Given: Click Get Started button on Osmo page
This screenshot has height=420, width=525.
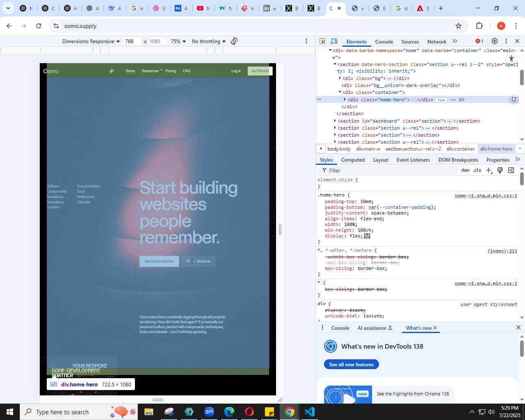Looking at the screenshot, I should click(260, 71).
